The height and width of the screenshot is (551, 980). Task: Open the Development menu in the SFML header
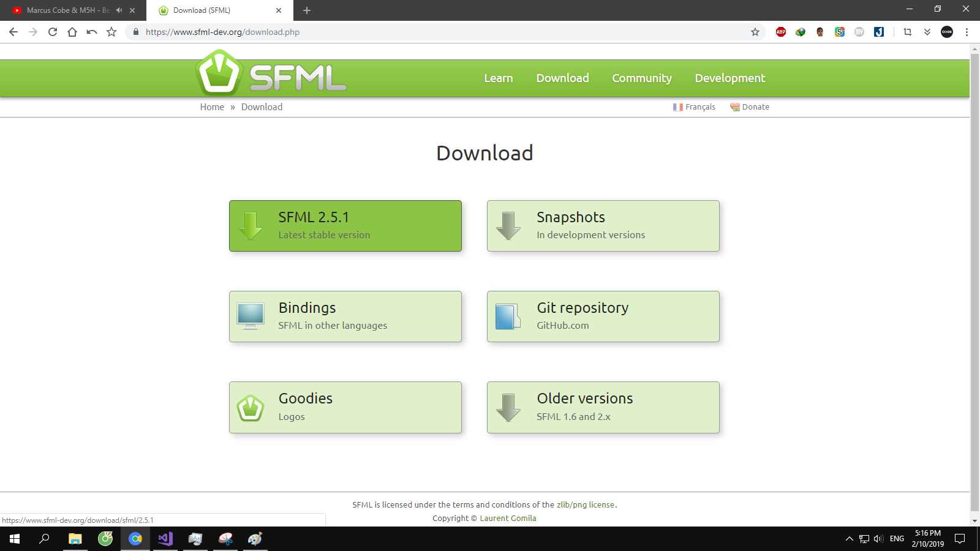[x=730, y=78]
